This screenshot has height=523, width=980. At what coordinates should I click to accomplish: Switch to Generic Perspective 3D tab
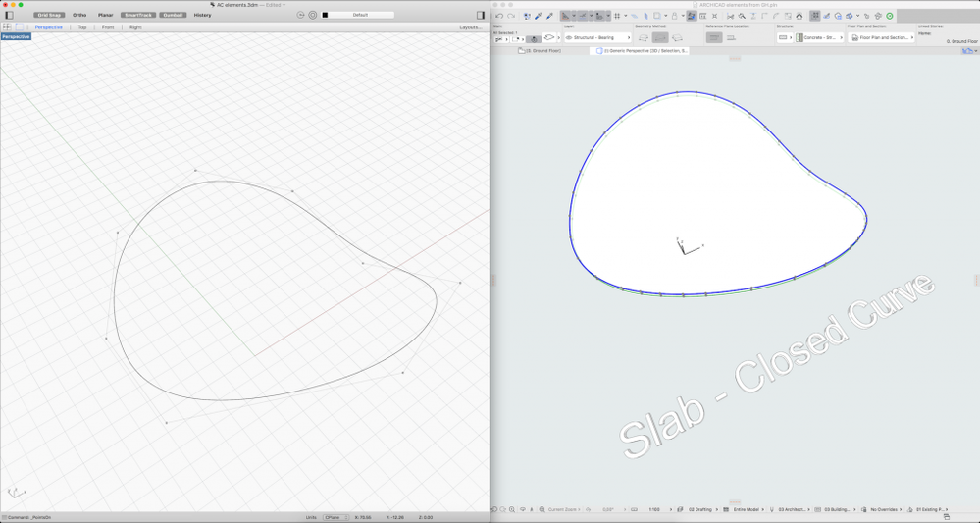(x=642, y=51)
